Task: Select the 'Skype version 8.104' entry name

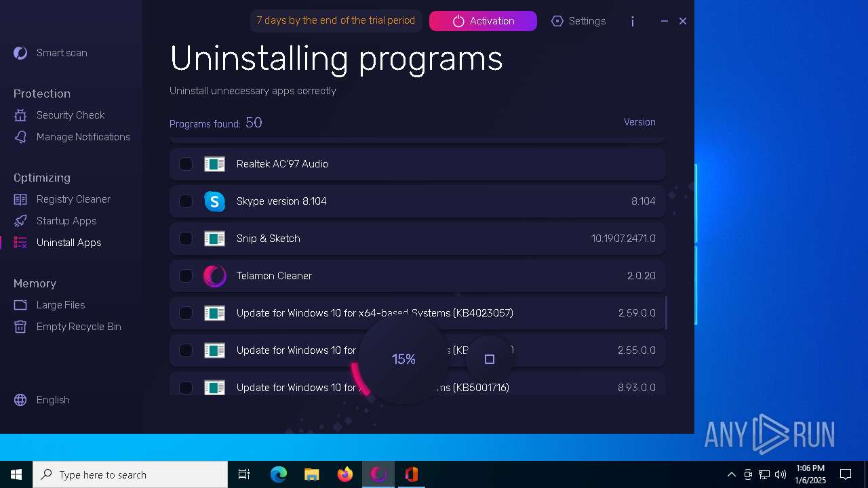Action: (281, 201)
